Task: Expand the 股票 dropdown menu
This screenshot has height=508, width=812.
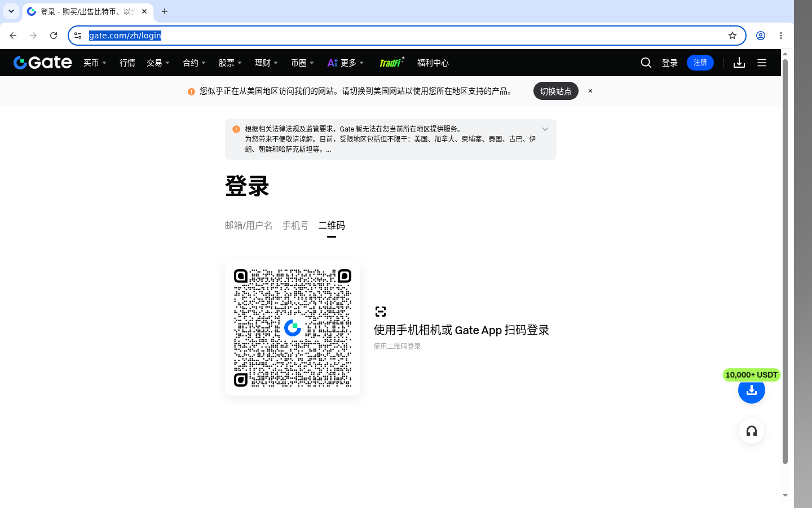Action: (230, 63)
